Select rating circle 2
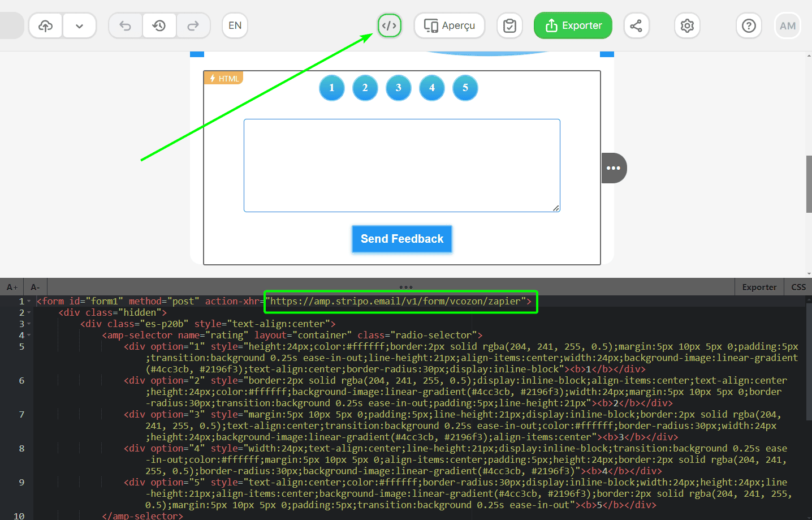 (365, 88)
